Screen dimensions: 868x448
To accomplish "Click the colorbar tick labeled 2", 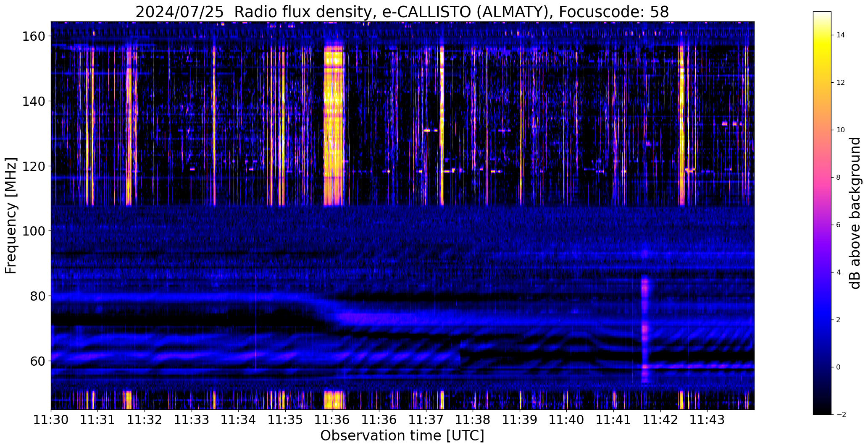I will pos(839,320).
